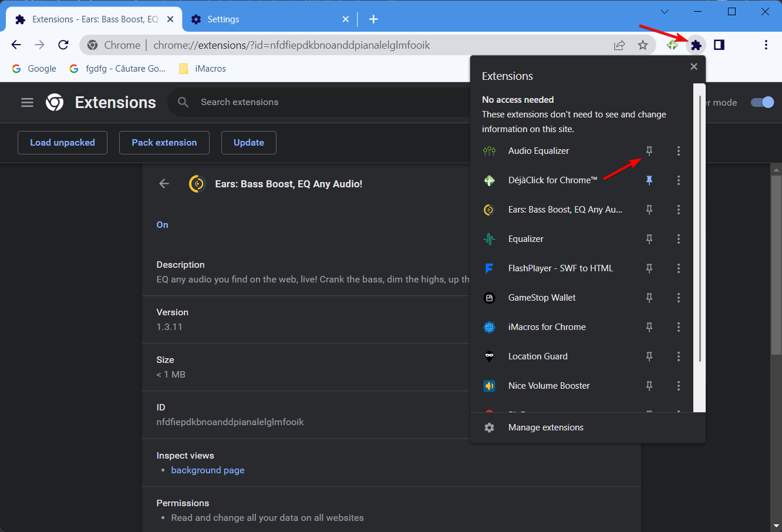782x532 pixels.
Task: Click the chrome://extensions address bar URL
Action: tap(292, 45)
